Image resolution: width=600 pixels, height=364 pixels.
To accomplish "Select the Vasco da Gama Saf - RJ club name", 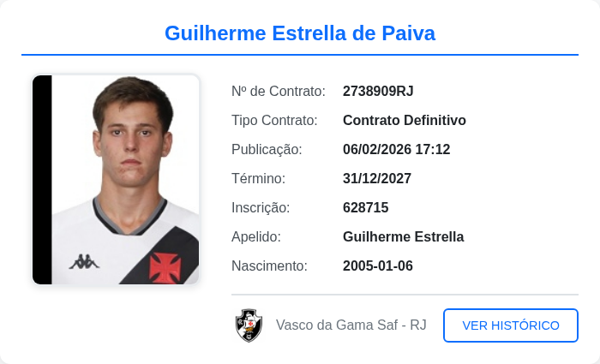I will [x=351, y=325].
